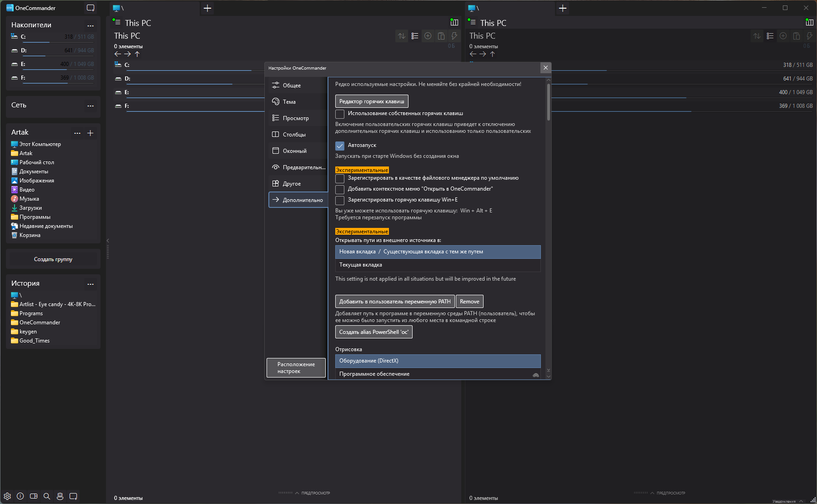817x504 pixels.
Task: Click the Редактор горячих клавиш button
Action: tap(372, 101)
